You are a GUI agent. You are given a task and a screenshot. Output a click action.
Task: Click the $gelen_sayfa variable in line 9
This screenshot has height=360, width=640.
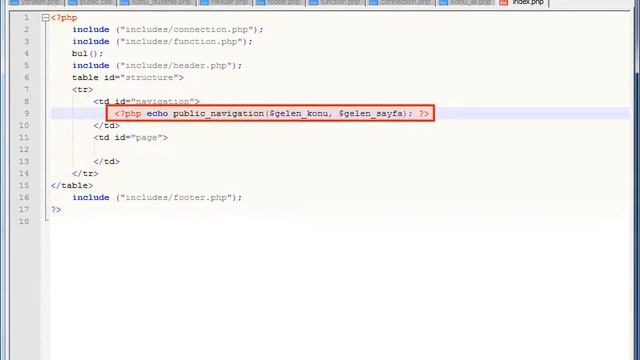370,113
